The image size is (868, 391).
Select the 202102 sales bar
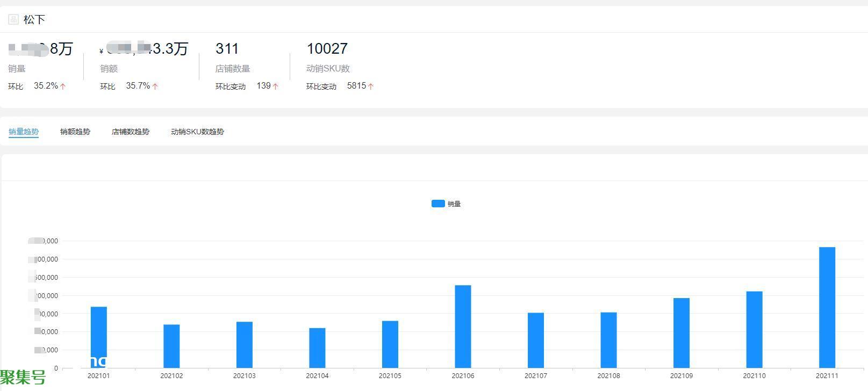(x=171, y=346)
